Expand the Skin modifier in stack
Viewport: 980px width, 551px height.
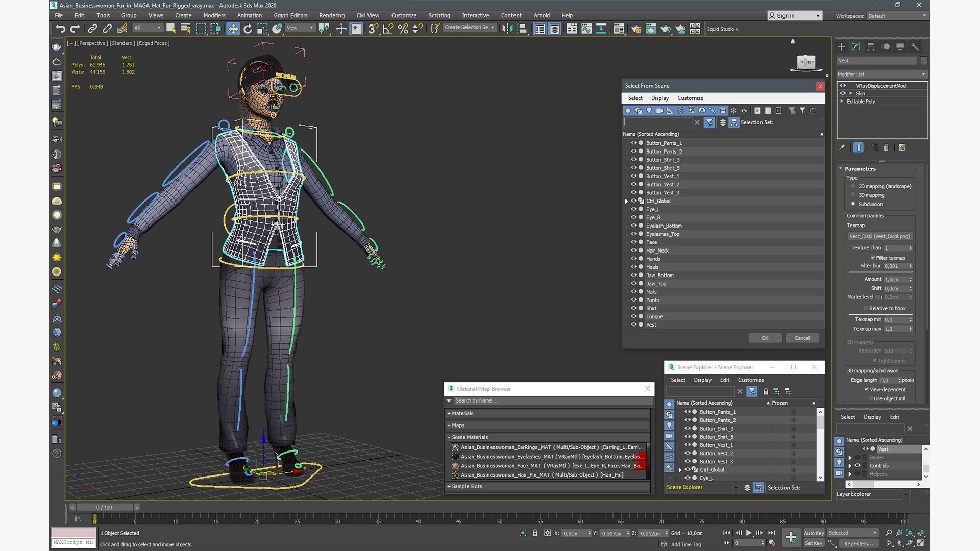tap(850, 93)
